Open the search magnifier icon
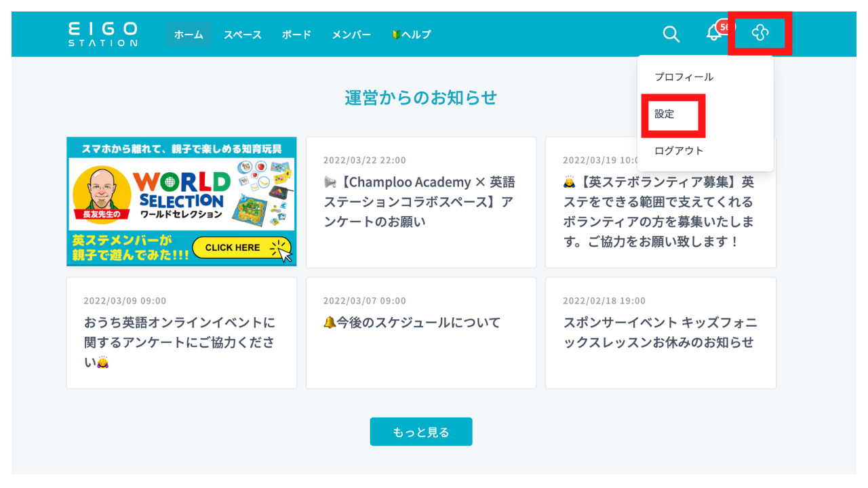The image size is (868, 488). tap(671, 34)
